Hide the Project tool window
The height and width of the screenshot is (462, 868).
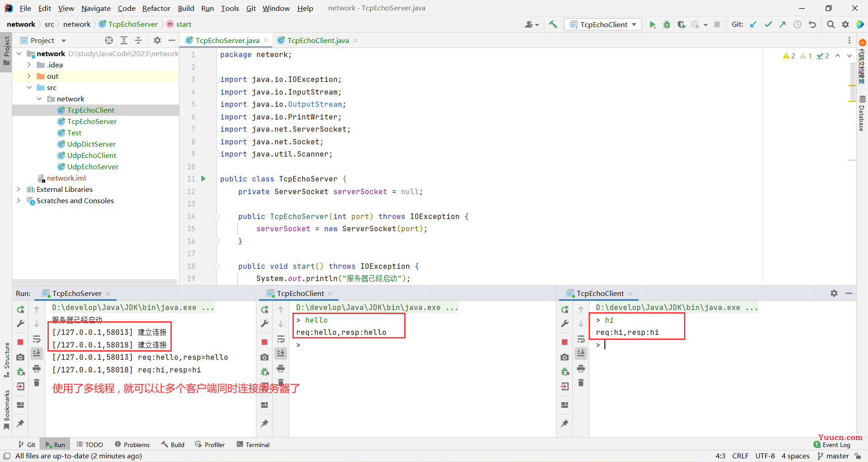[x=172, y=40]
